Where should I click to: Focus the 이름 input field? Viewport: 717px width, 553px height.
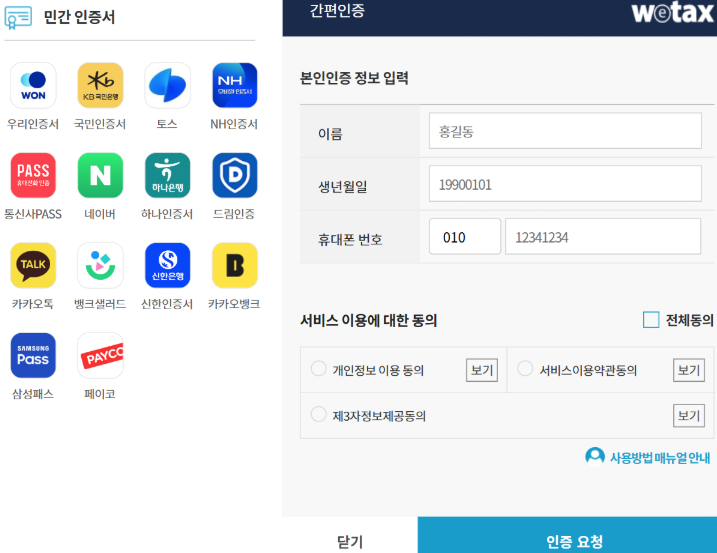pyautogui.click(x=565, y=131)
